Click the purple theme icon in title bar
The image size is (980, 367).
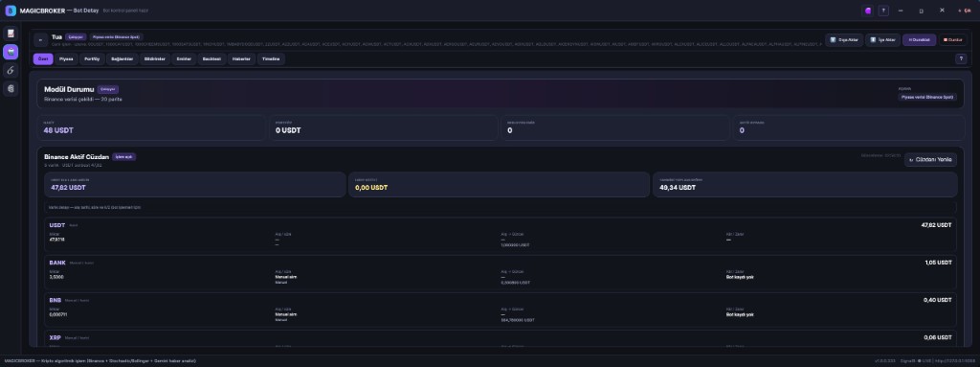(867, 11)
